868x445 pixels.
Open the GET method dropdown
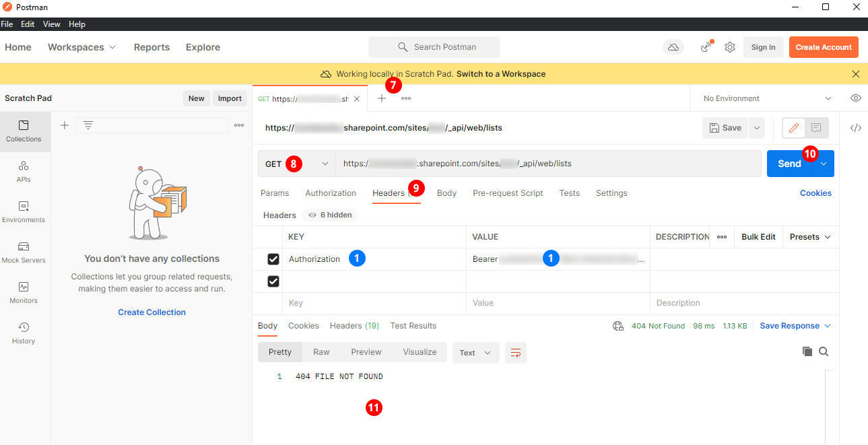tap(297, 164)
